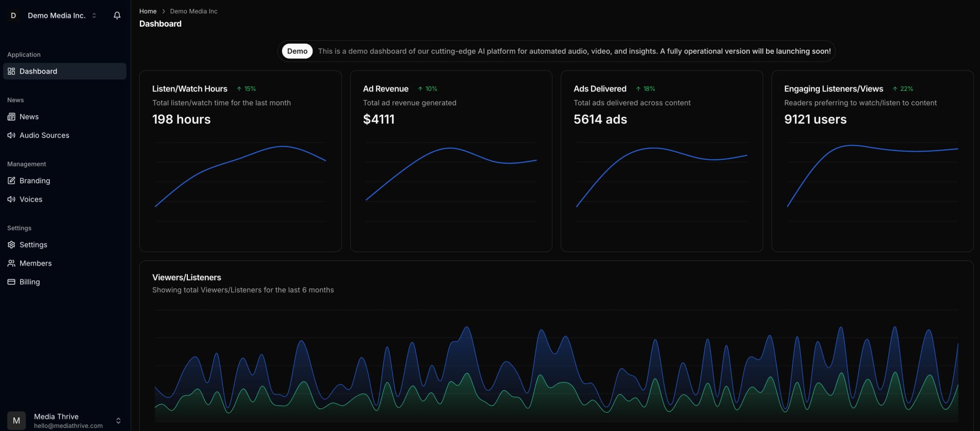Click 'Total ads delivered across content' description

pos(632,103)
